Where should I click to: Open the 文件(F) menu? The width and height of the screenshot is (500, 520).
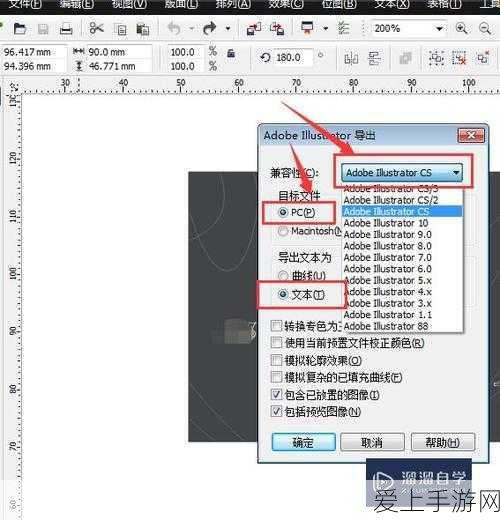click(x=25, y=4)
